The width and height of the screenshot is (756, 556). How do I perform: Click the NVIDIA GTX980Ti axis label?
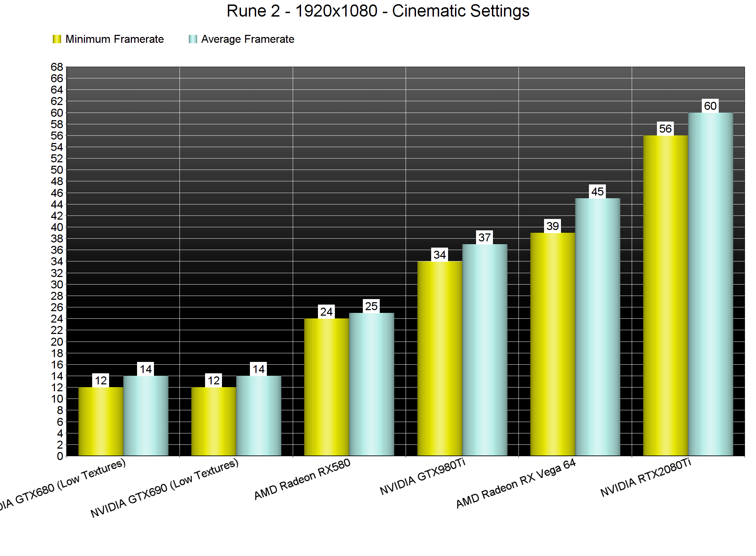423,477
